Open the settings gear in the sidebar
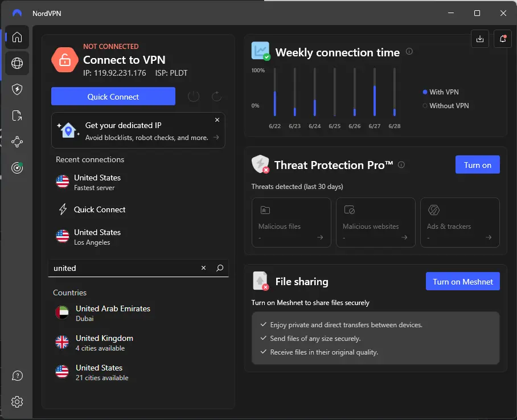 pyautogui.click(x=17, y=402)
